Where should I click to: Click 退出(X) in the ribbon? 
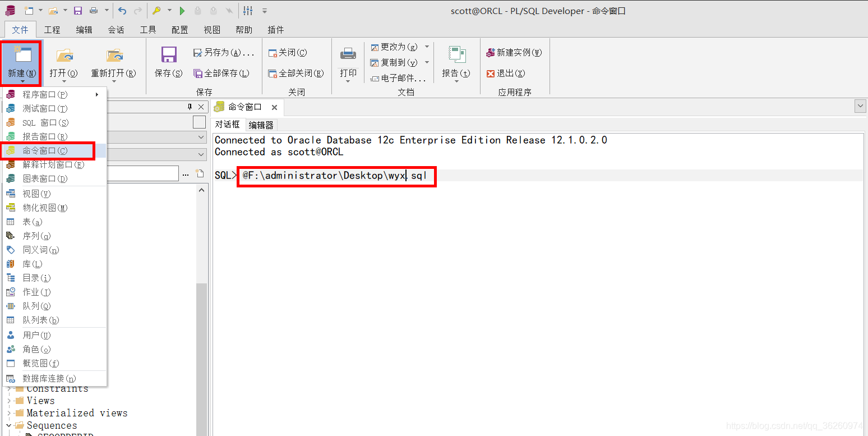pyautogui.click(x=506, y=73)
